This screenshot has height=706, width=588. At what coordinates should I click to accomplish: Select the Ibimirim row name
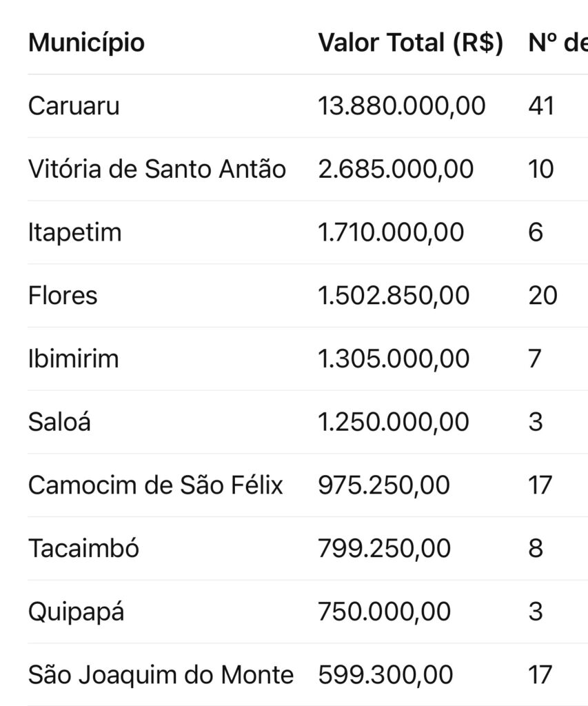click(73, 359)
